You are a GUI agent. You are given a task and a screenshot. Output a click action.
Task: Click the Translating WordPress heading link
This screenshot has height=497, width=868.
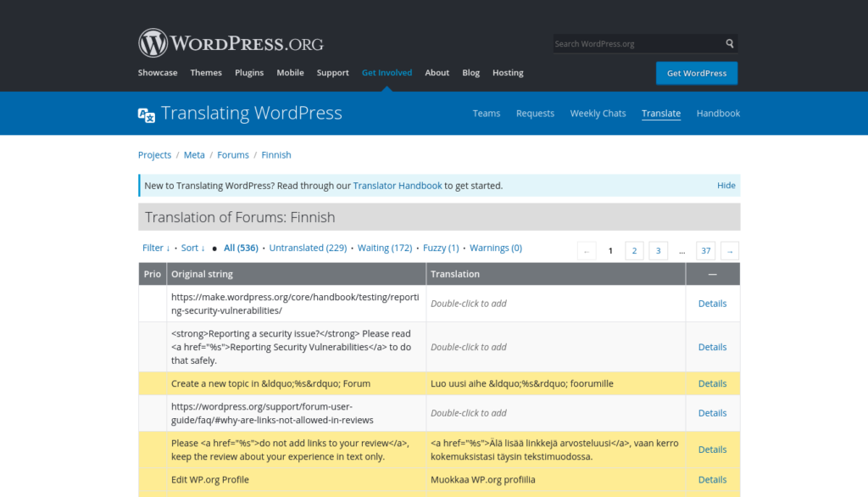point(251,113)
